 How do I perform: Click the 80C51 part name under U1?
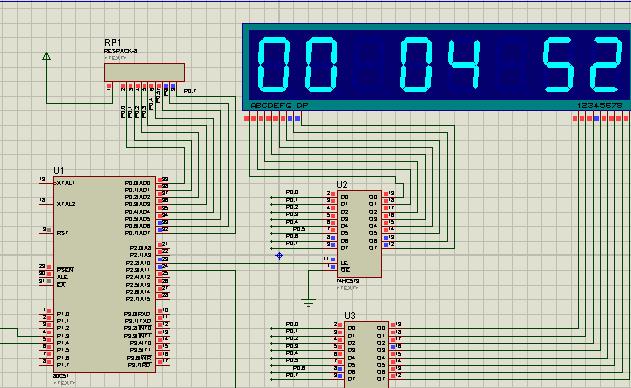coord(60,376)
